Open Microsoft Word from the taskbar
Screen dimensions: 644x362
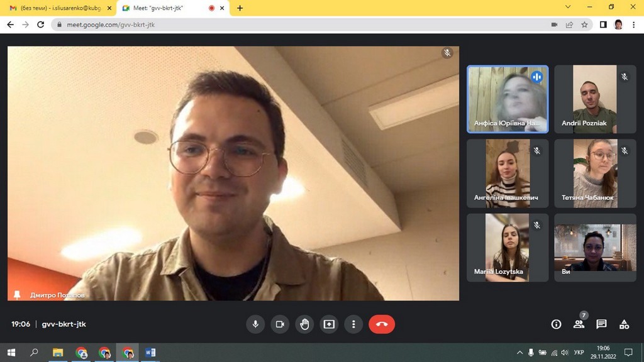point(150,353)
